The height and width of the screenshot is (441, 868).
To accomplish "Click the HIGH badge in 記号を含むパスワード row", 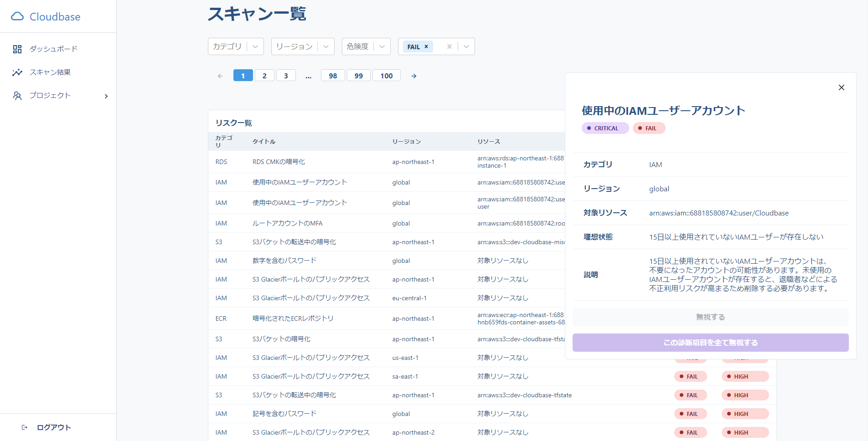I will pos(745,414).
